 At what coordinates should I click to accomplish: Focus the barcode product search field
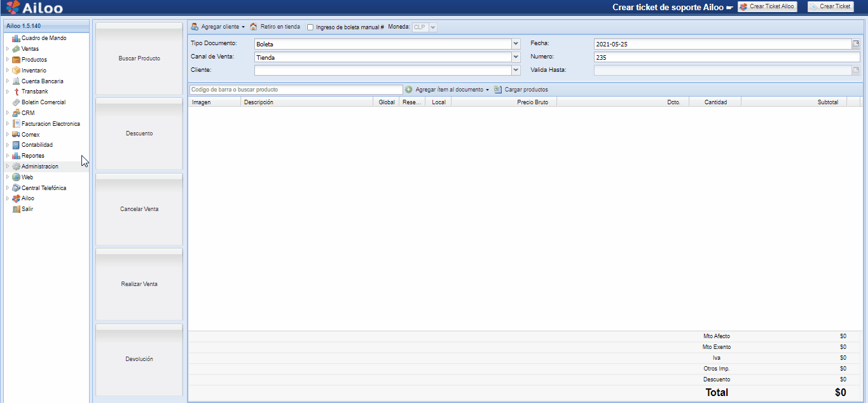coord(296,90)
